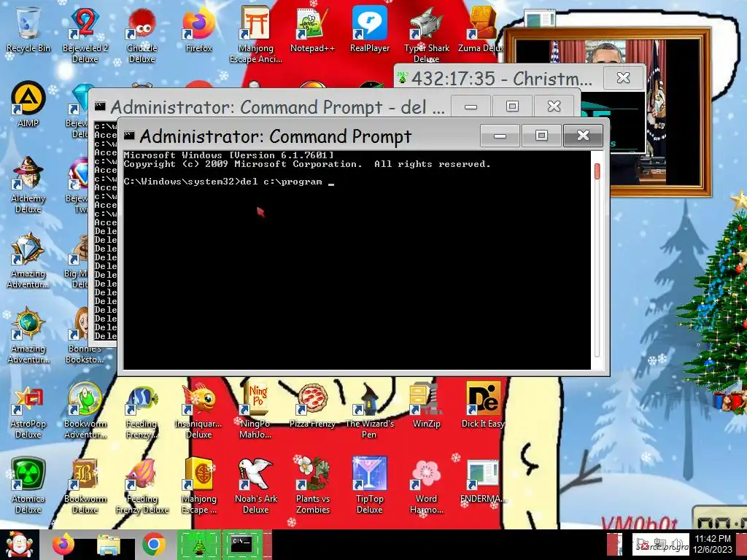
Task: Maximize background Command Prompt del window
Action: click(x=512, y=106)
